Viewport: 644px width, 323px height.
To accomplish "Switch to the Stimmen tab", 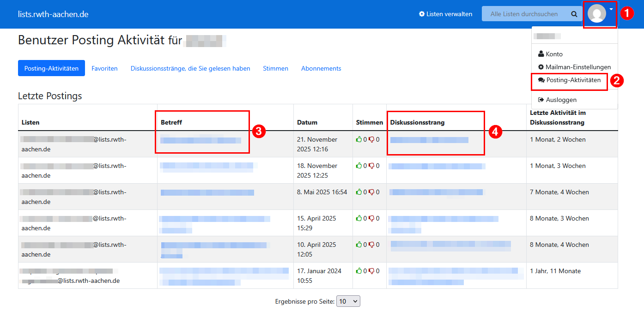I will tap(275, 68).
